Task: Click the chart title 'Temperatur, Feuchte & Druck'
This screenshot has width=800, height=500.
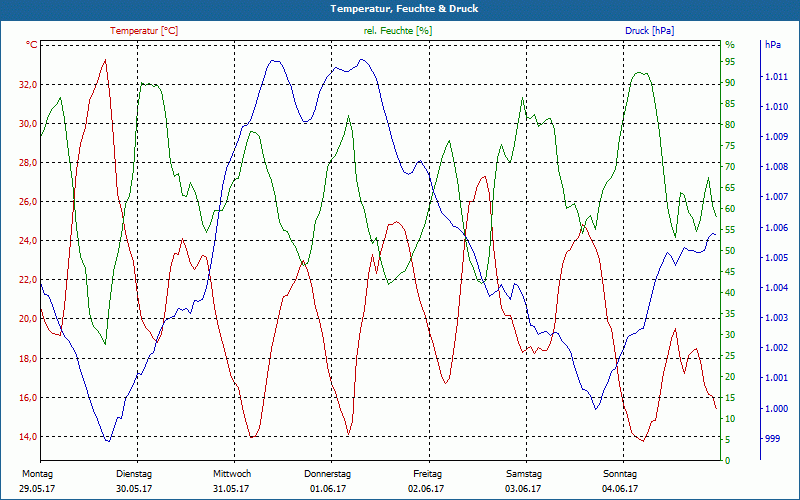Action: coord(404,9)
